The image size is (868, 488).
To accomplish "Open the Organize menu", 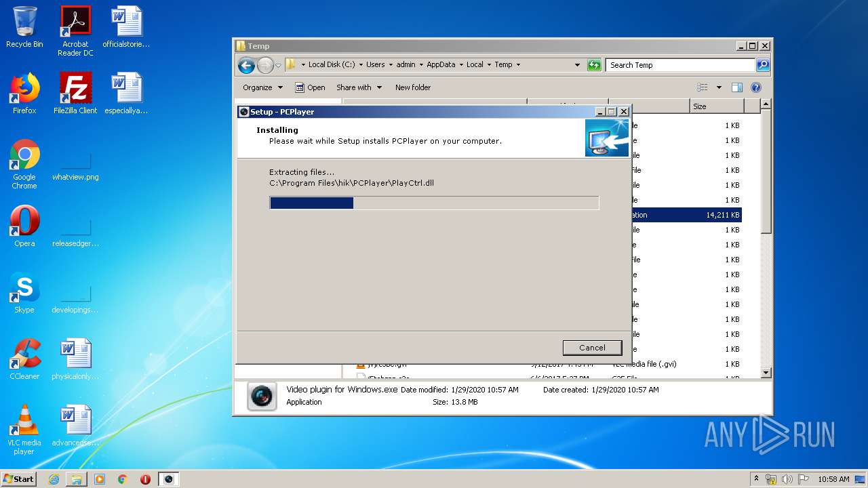I will click(263, 87).
